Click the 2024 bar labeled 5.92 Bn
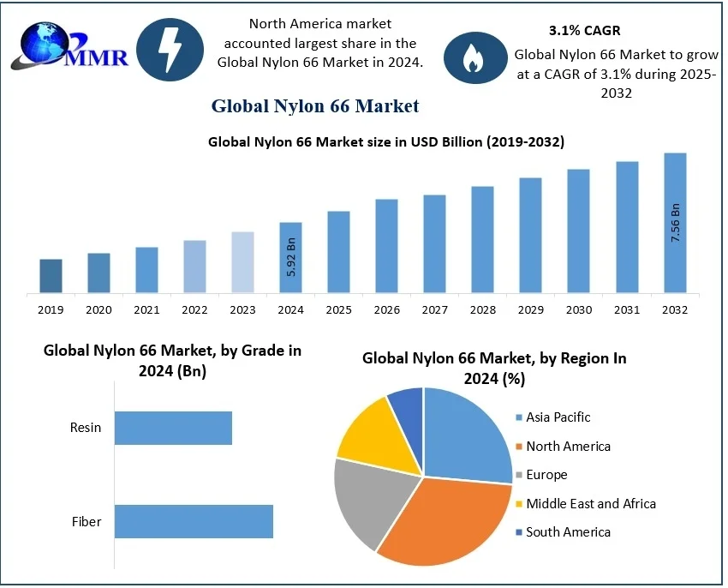This screenshot has width=728, height=588. click(x=290, y=257)
